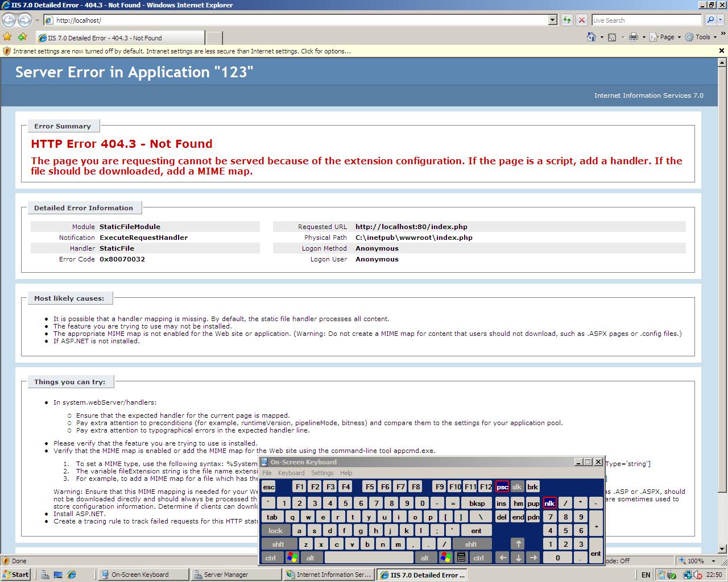Viewport: 728px width, 582px height.
Task: Click the Home page icon
Action: pos(591,37)
